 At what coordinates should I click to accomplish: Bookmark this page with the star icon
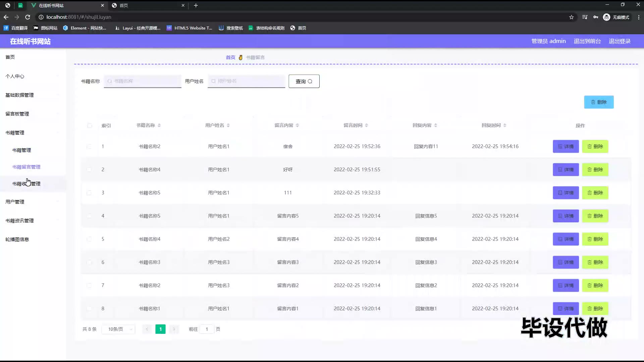tap(572, 17)
